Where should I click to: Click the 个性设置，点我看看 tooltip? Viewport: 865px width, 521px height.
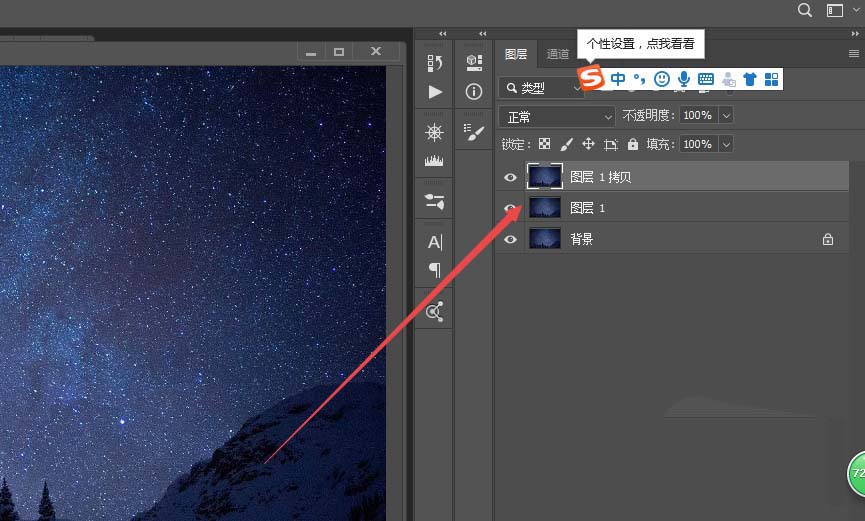point(640,44)
